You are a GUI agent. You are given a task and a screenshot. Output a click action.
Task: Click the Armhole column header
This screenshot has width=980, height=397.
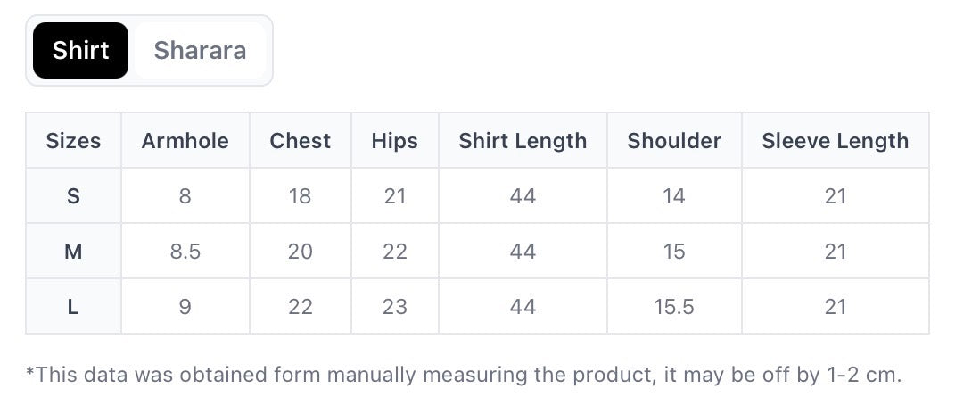tap(185, 141)
